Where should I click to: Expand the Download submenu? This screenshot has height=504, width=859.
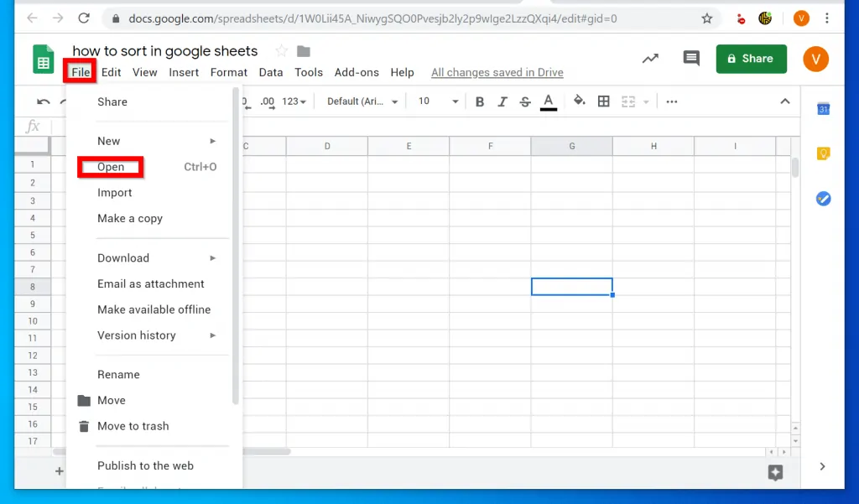tap(123, 257)
